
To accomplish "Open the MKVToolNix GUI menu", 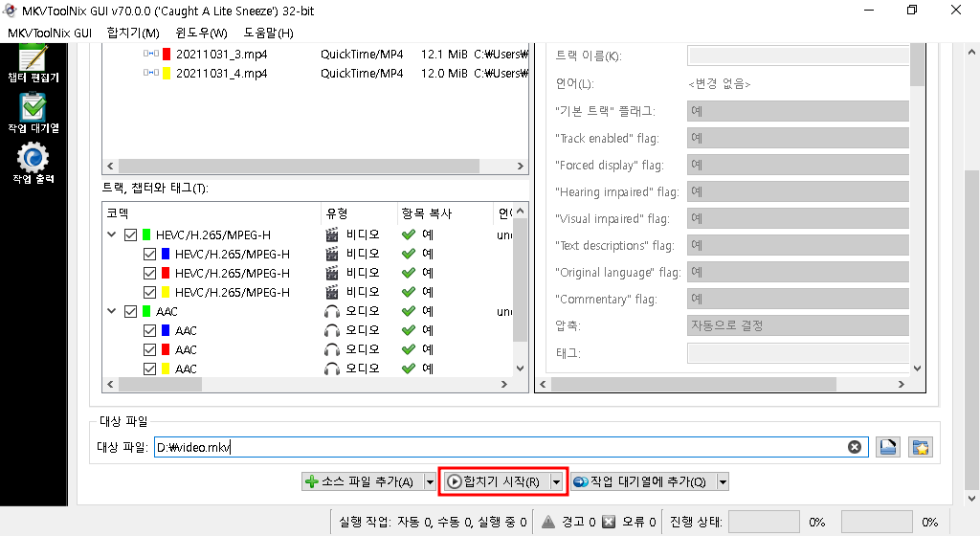I will pos(50,33).
